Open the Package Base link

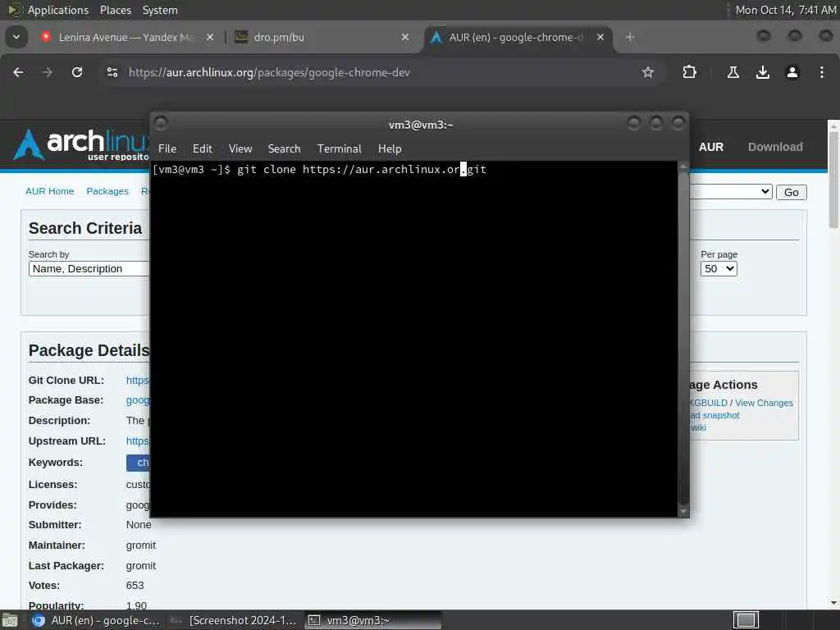[138, 400]
